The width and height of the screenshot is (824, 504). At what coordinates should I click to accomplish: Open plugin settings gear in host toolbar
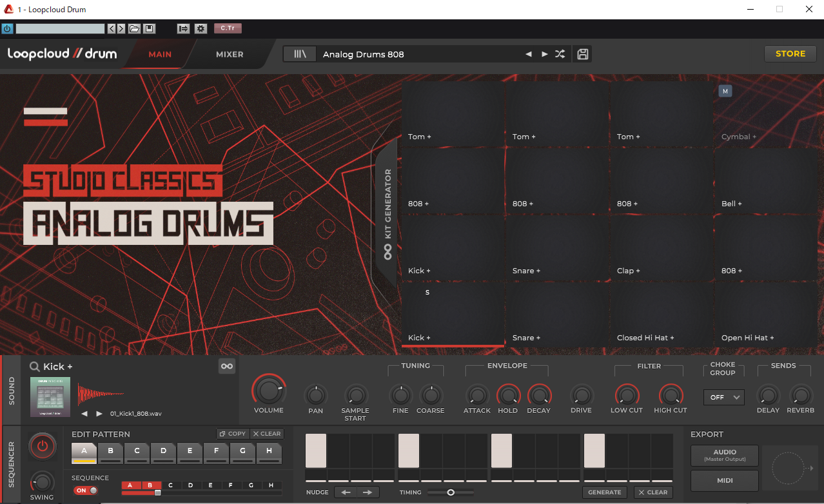click(201, 28)
